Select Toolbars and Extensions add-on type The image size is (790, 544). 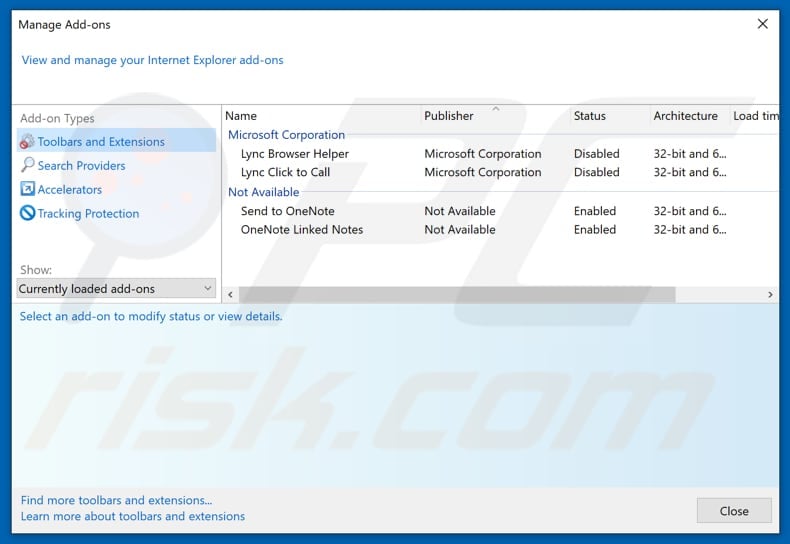click(x=116, y=141)
